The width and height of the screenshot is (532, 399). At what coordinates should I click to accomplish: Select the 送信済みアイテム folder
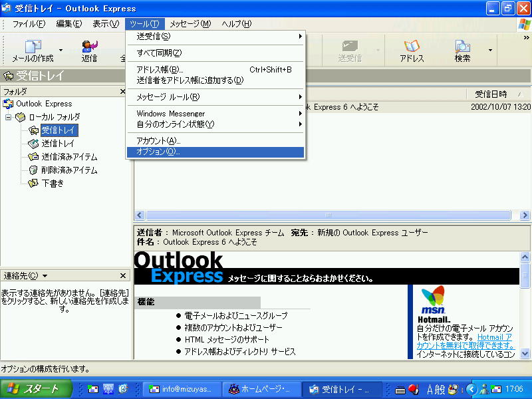[69, 157]
